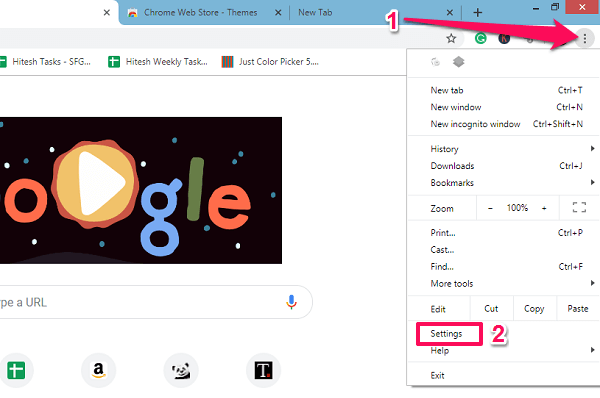This screenshot has width=600, height=398.
Task: Open Hitesh Tasks - SFG bookmark
Action: tap(46, 62)
